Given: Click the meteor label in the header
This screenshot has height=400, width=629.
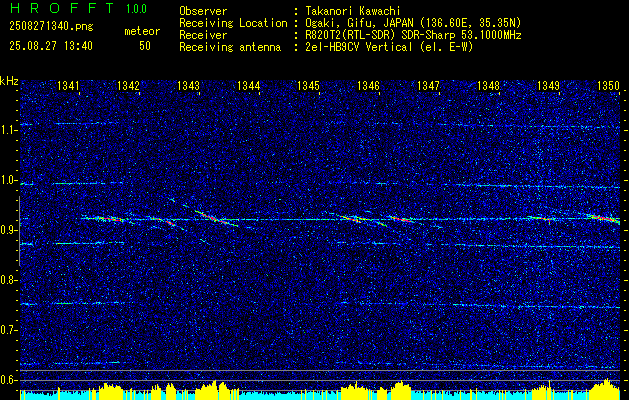Looking at the screenshot, I should [142, 31].
